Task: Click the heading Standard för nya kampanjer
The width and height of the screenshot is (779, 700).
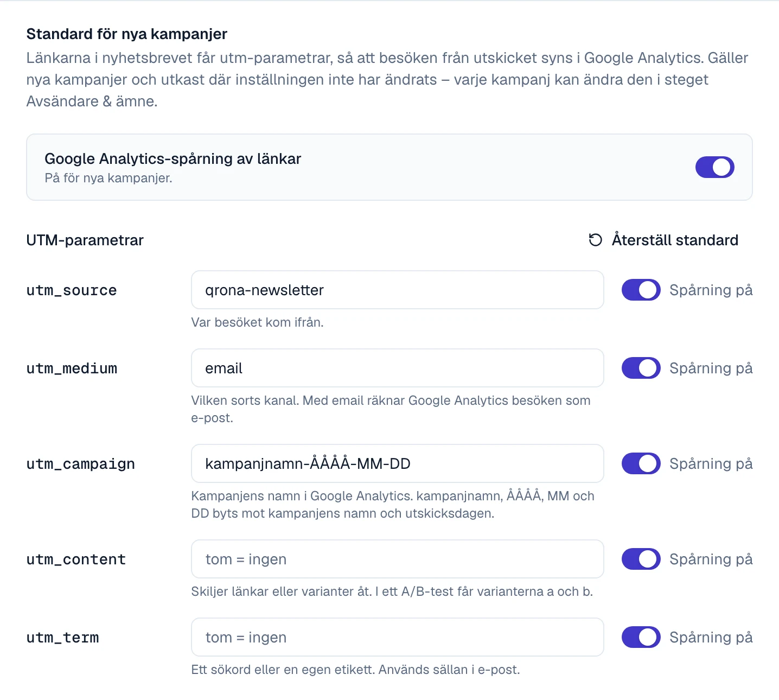Action: [127, 34]
